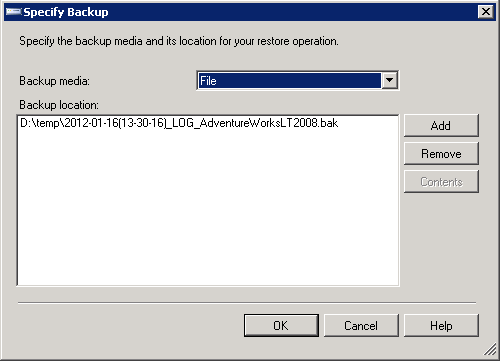
Task: Confirm the dialog with OK
Action: pos(281,325)
